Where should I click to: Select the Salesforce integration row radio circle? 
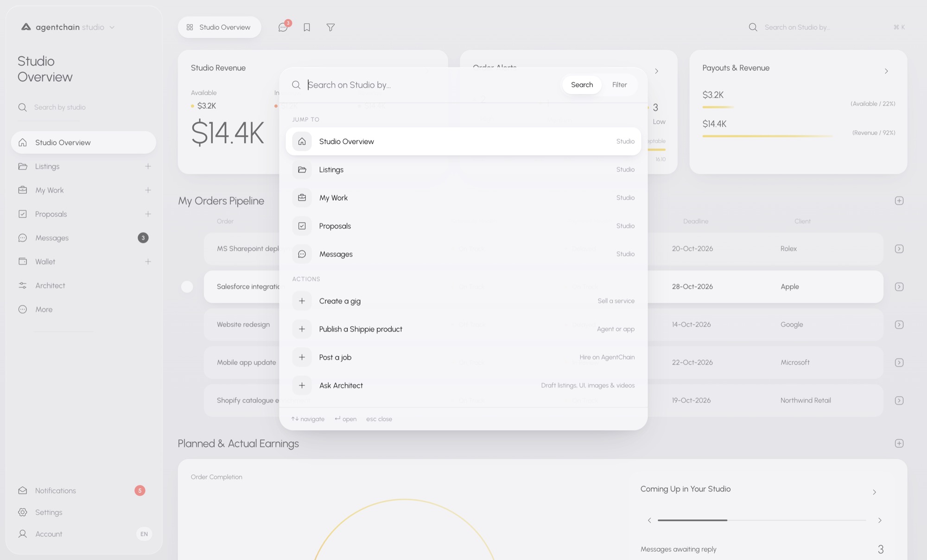(x=187, y=287)
